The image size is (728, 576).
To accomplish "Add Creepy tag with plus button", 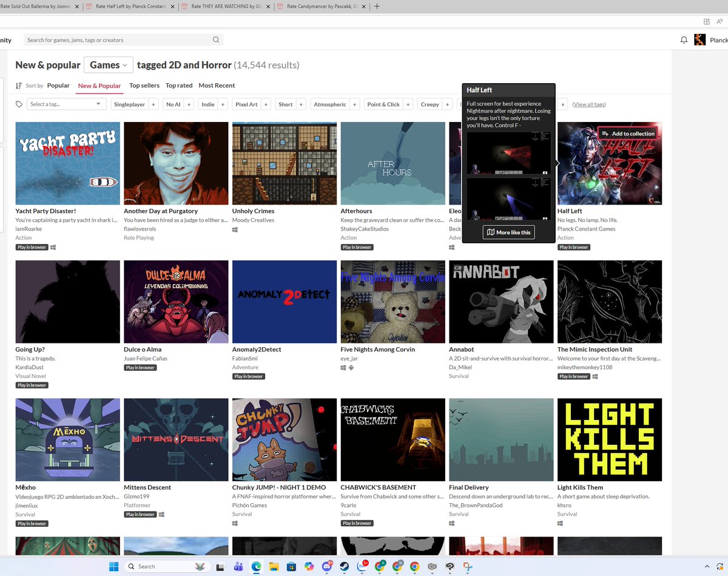I will [447, 104].
